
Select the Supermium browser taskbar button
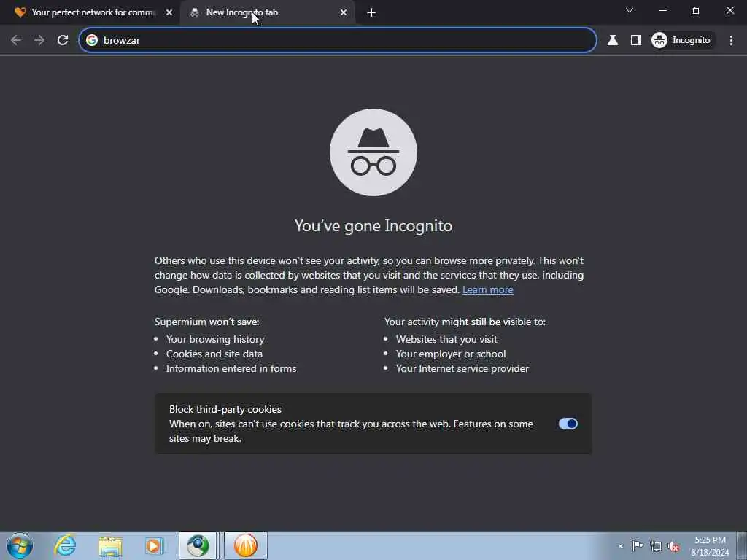click(198, 545)
